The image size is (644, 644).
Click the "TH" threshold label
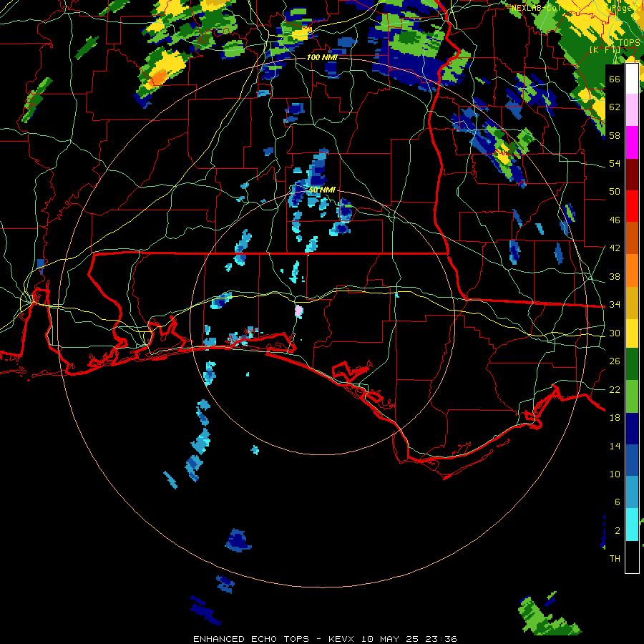pyautogui.click(x=615, y=559)
